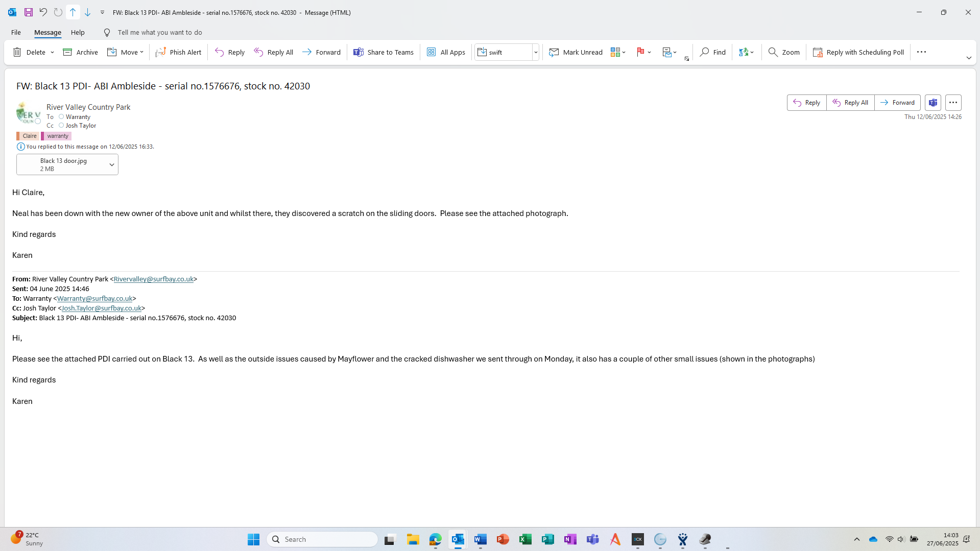Undo the last action in title bar
Viewport: 980px width, 551px height.
pos(43,12)
